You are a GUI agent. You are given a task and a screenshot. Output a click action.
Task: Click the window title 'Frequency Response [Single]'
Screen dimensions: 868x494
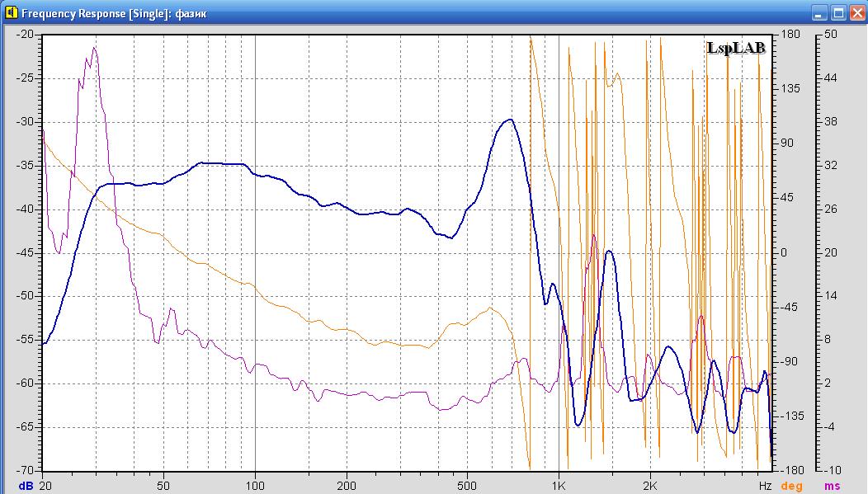[96, 13]
